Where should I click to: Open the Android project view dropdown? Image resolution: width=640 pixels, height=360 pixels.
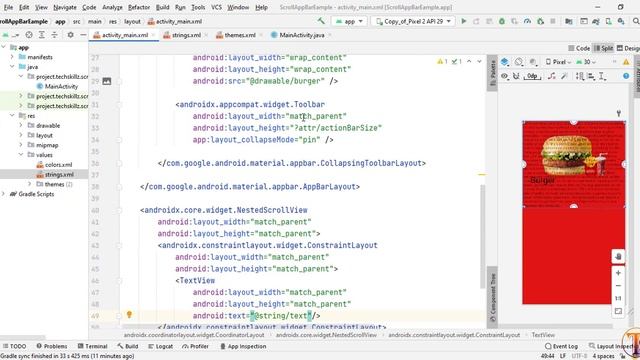pos(11,35)
